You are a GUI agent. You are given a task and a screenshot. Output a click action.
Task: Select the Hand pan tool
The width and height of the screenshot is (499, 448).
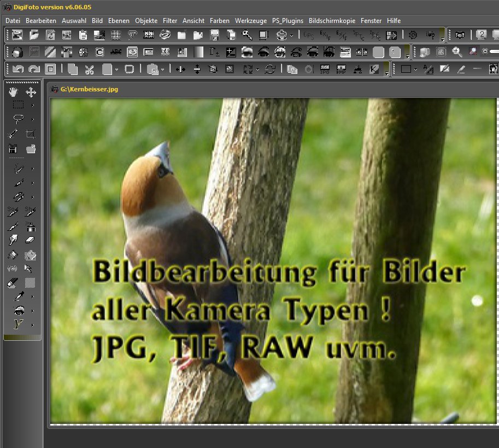tap(13, 92)
